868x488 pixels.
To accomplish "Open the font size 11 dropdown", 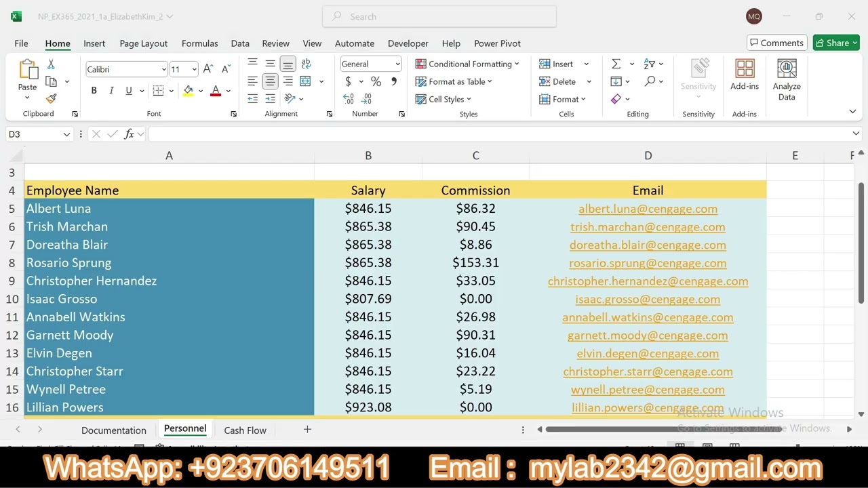I will click(194, 69).
